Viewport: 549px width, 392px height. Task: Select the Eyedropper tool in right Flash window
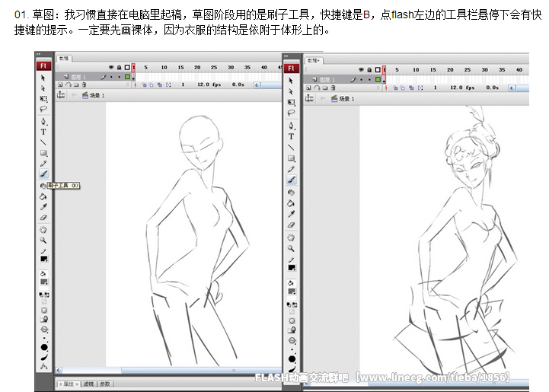(x=291, y=214)
